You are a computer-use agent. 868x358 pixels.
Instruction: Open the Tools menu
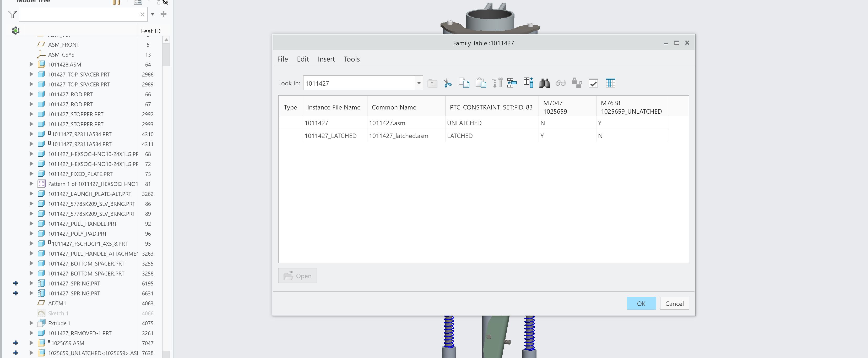coord(351,59)
